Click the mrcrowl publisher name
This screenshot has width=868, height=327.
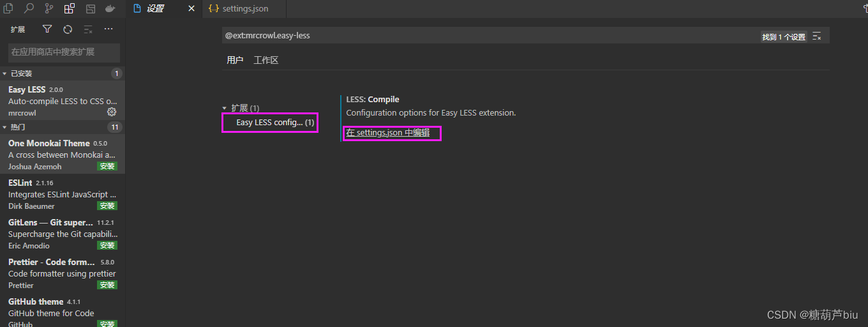[x=22, y=113]
